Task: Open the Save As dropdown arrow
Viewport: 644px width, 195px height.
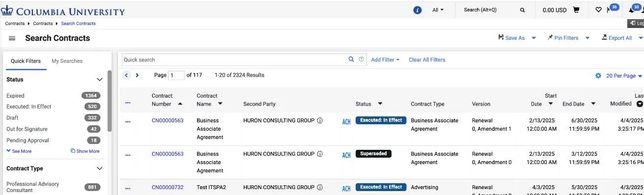Action: pyautogui.click(x=534, y=38)
